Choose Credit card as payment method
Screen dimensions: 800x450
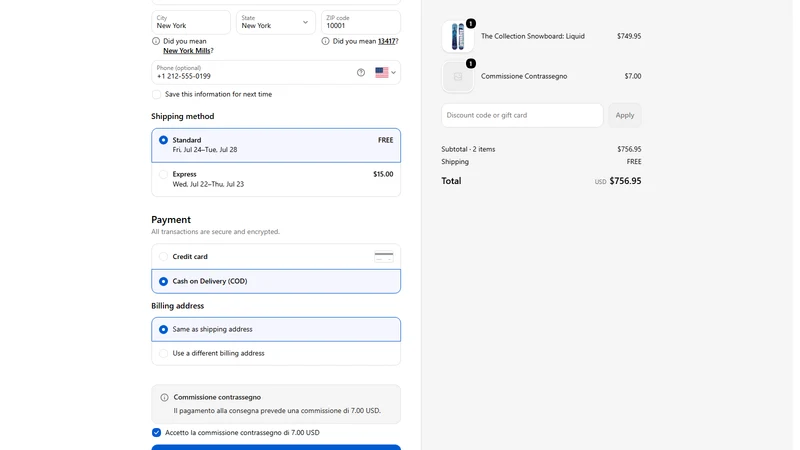pyautogui.click(x=276, y=257)
